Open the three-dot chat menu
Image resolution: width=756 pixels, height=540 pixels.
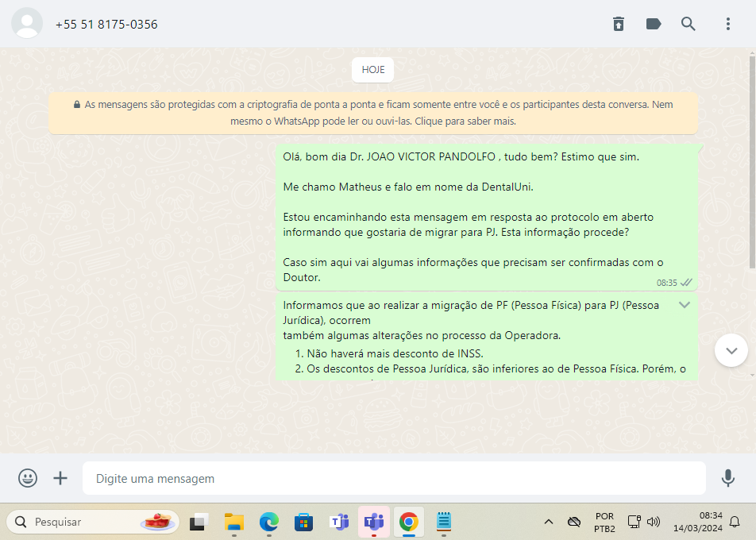pos(728,24)
